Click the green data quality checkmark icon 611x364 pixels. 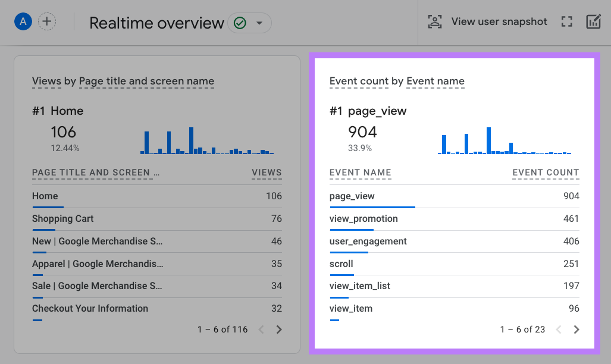coord(240,23)
